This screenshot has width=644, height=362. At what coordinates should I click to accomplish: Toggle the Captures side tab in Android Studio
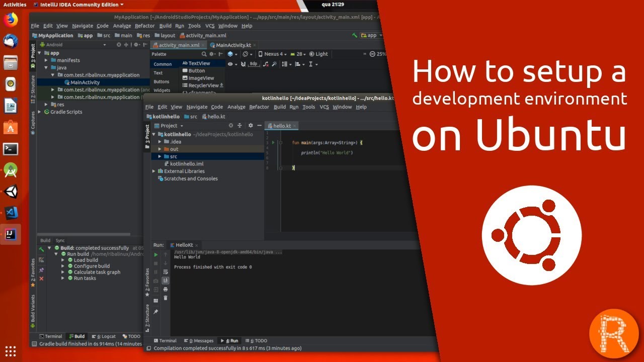(x=33, y=123)
